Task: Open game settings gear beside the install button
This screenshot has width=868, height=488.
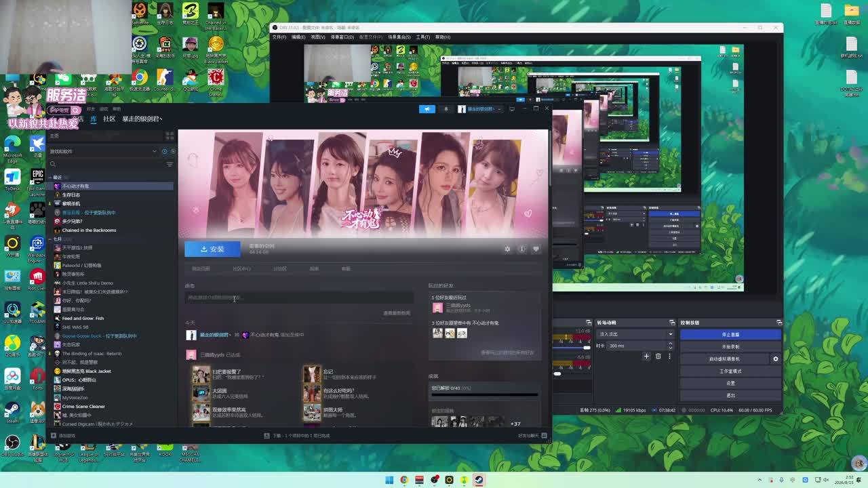Action: point(507,249)
